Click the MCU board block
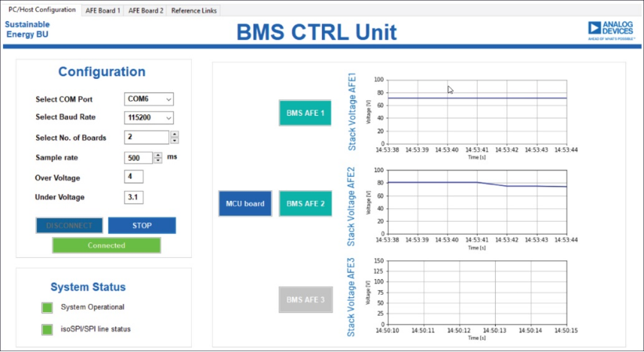The height and width of the screenshot is (352, 644). click(x=245, y=204)
